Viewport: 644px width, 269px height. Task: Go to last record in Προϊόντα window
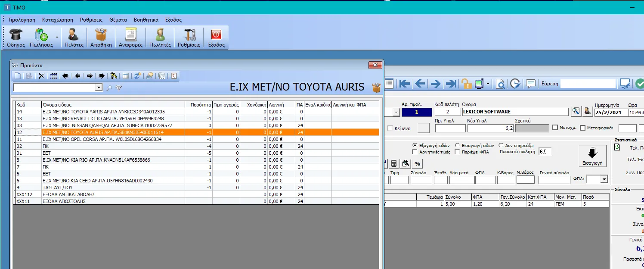(x=102, y=76)
